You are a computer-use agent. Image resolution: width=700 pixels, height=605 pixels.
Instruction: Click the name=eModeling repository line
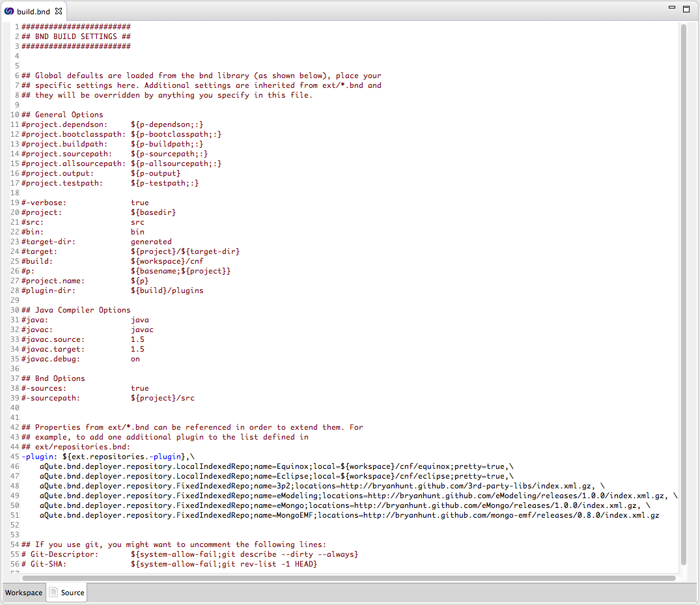coord(359,496)
